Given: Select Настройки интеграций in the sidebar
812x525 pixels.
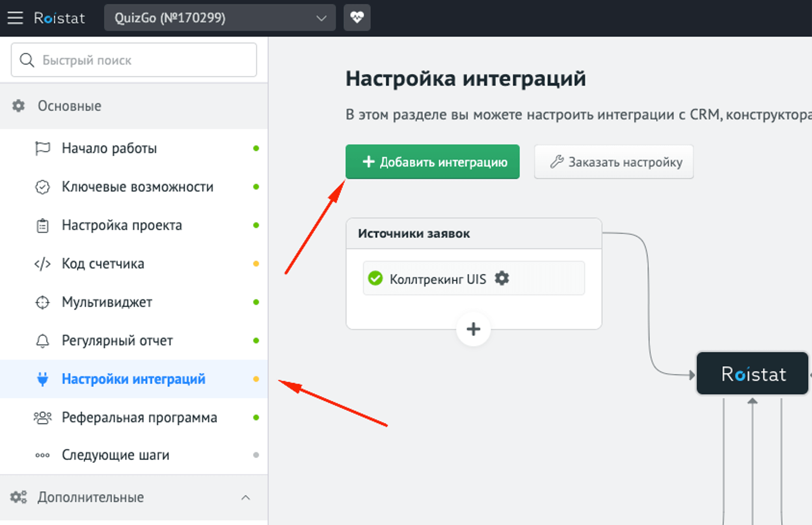Looking at the screenshot, I should point(133,379).
